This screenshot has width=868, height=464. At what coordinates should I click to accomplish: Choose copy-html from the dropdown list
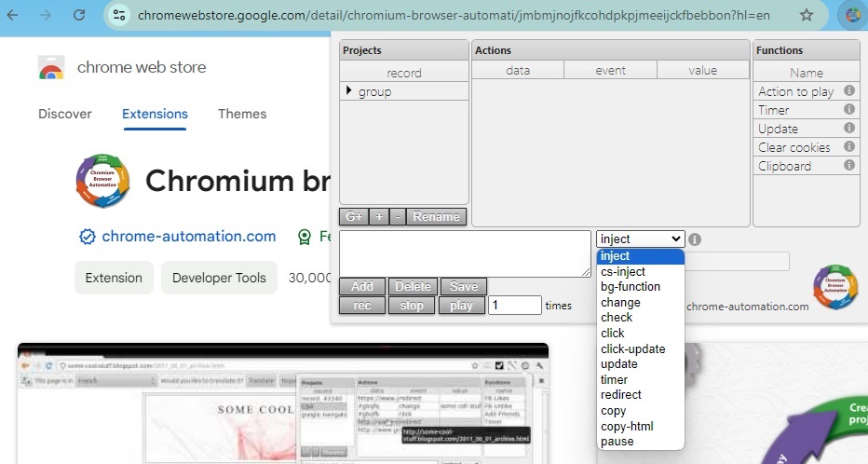641,426
